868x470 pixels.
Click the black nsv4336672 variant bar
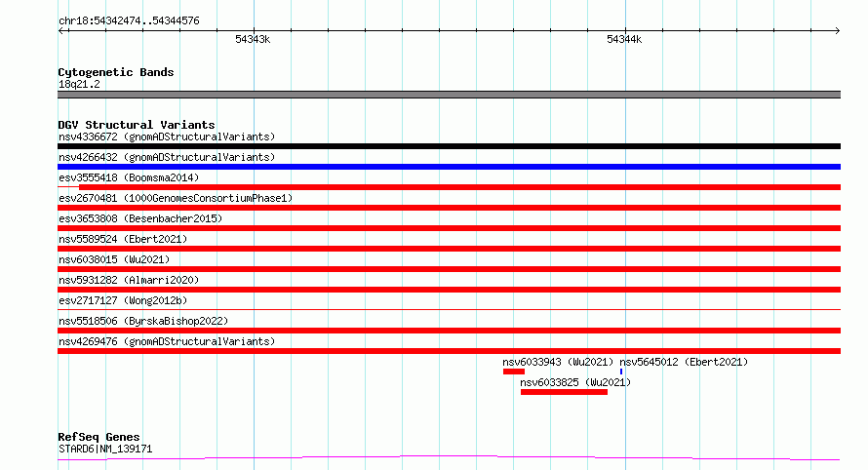point(449,146)
